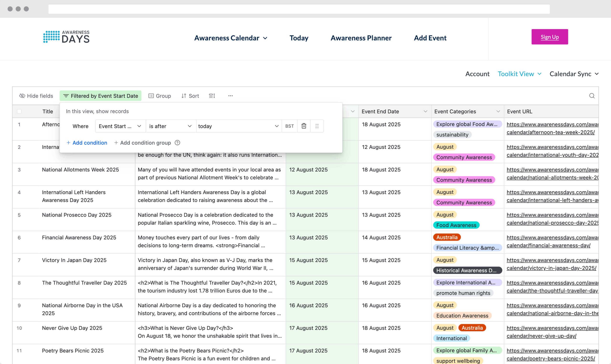Image resolution: width=611 pixels, height=364 pixels.
Task: Toggle the Filtered by Event Start Date filter
Action: click(x=101, y=96)
